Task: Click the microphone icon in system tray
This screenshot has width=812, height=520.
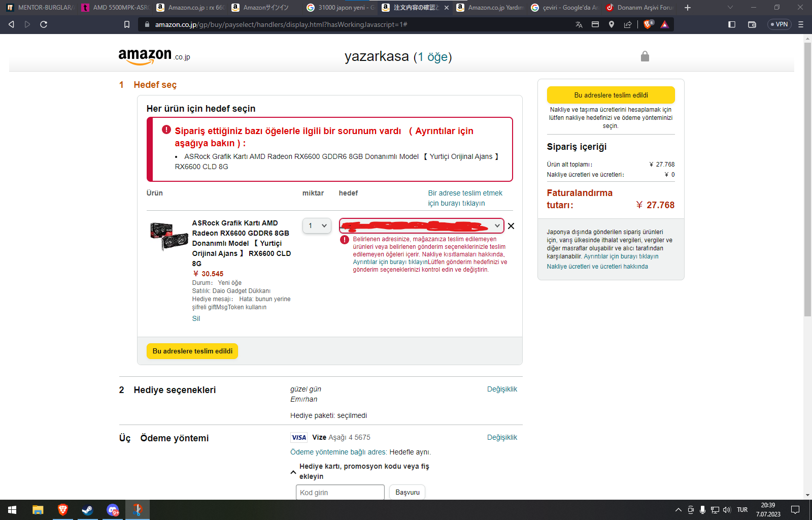Action: tap(702, 510)
